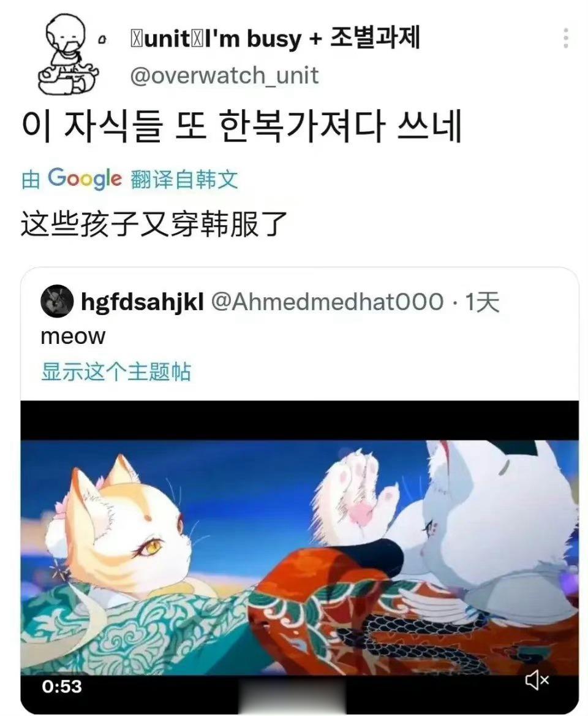Click the 0:53 video duration label
This screenshot has width=588, height=716.
point(62,687)
